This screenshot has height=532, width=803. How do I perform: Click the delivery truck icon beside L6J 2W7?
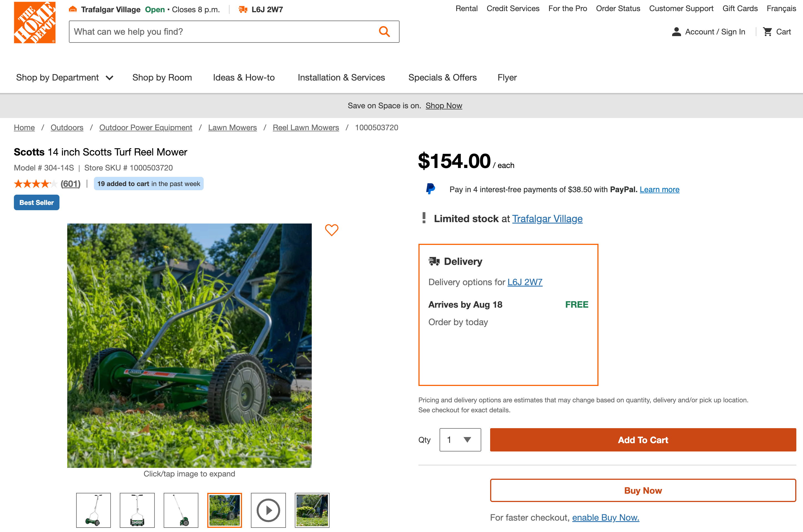pyautogui.click(x=243, y=9)
